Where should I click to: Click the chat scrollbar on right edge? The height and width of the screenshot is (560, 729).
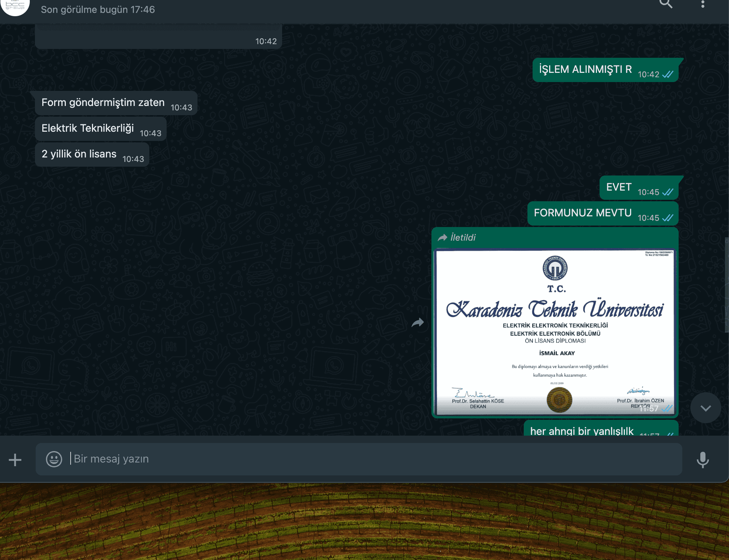(x=727, y=285)
